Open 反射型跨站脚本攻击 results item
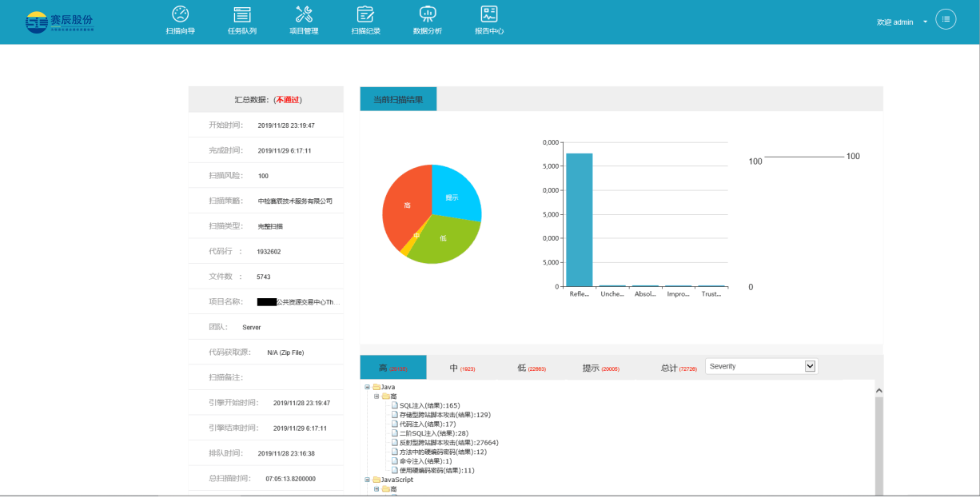Screen dimensions: 980x498 [448, 443]
